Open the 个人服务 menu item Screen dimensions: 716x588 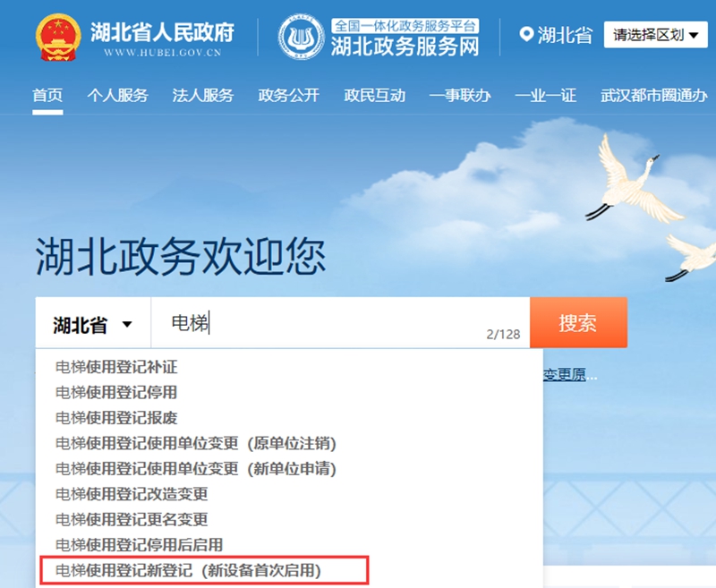pos(117,96)
